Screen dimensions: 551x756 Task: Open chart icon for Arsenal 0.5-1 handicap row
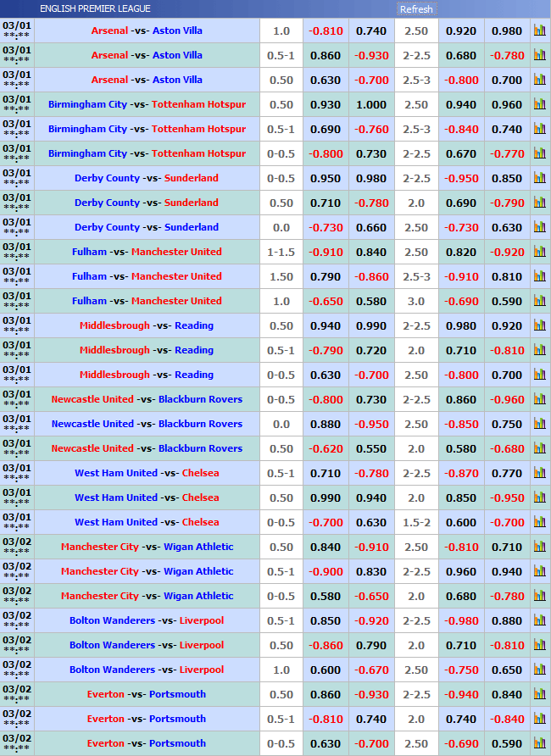coord(540,55)
